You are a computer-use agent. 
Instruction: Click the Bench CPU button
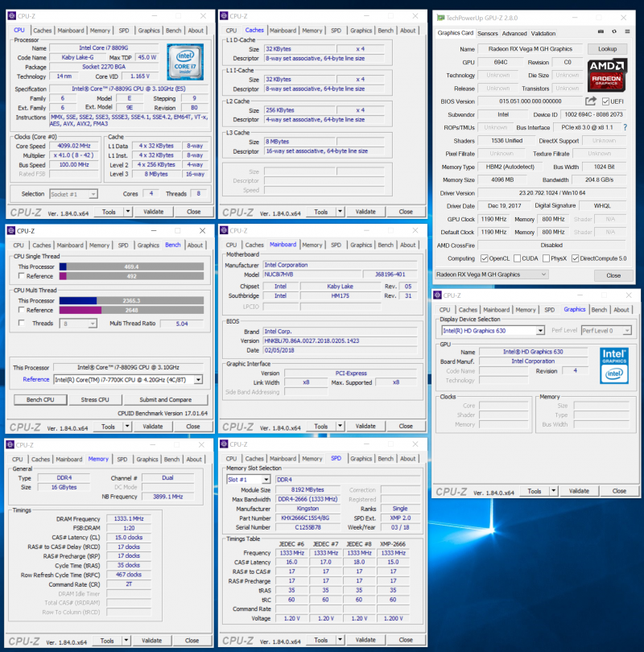40,399
